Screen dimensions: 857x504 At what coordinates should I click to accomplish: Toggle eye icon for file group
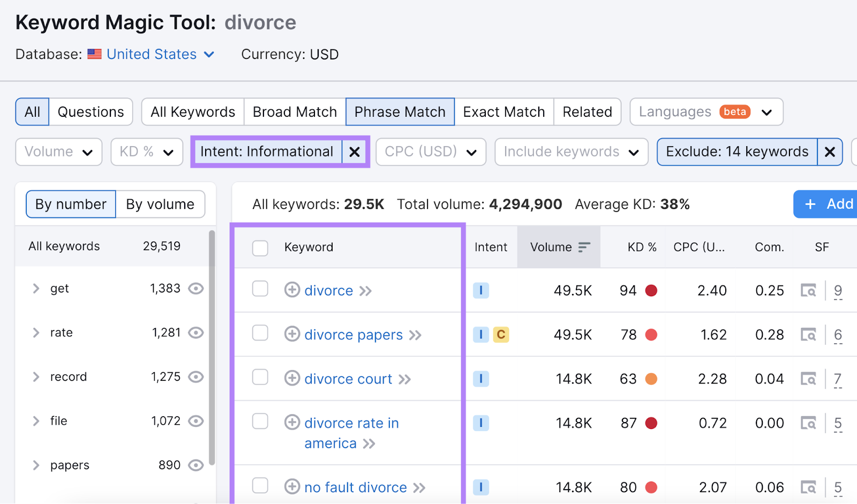[x=196, y=421]
